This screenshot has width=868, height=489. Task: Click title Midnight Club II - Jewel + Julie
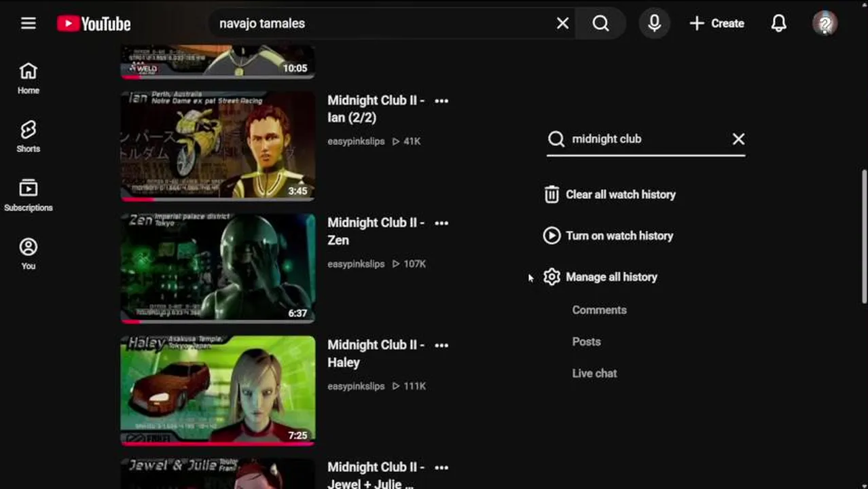point(376,475)
